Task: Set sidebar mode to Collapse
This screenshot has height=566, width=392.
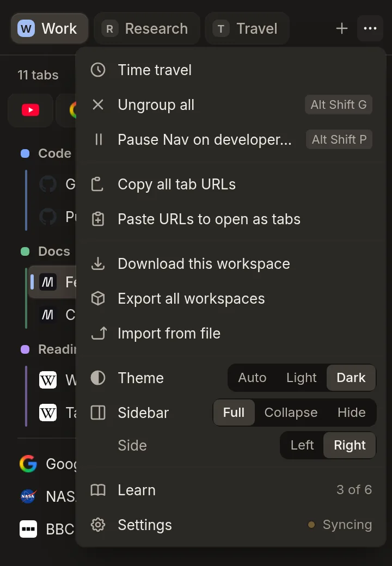Action: click(x=291, y=412)
